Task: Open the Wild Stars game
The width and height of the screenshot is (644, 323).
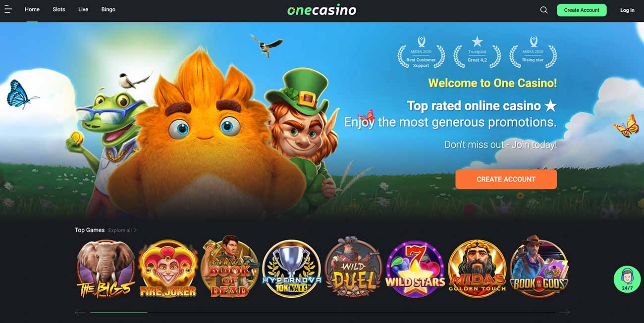Action: coord(416,269)
